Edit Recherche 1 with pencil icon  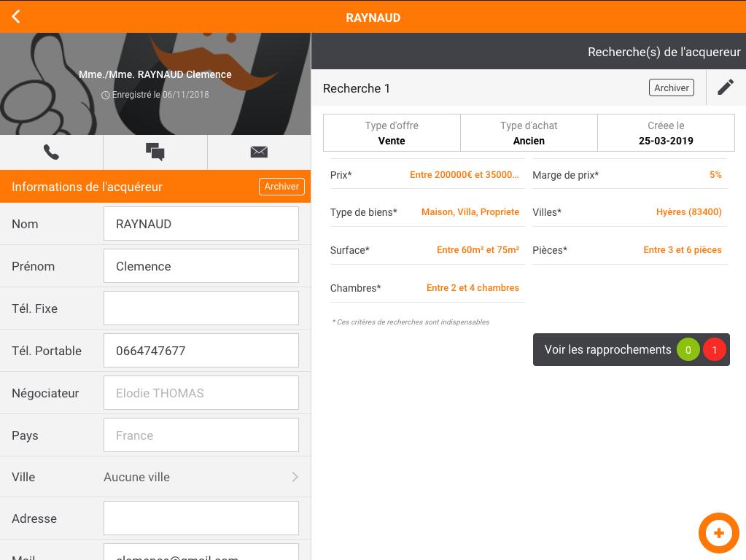coord(726,87)
